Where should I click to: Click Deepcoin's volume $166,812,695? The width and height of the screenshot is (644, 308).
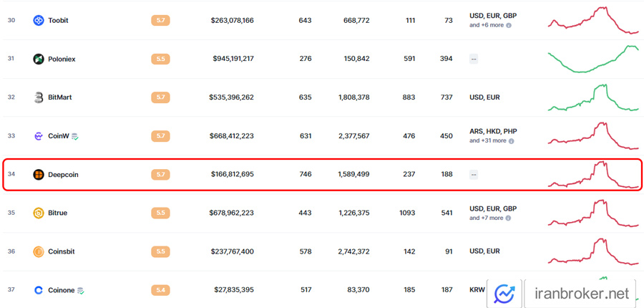point(233,174)
